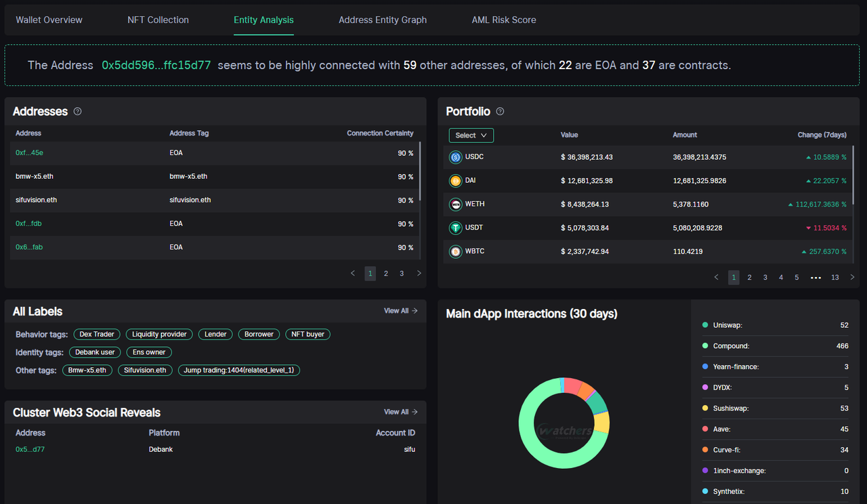Open the Select dropdown in Portfolio
867x504 pixels.
[x=471, y=135]
